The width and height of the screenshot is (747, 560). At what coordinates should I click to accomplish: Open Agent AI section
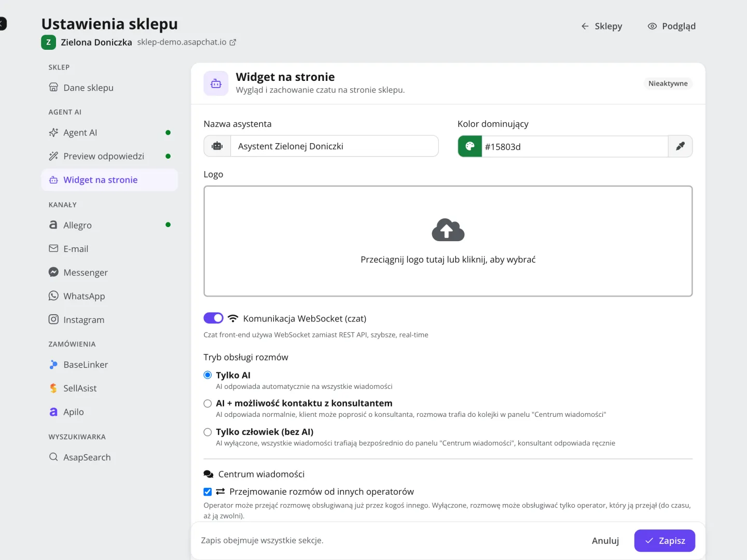point(109,133)
